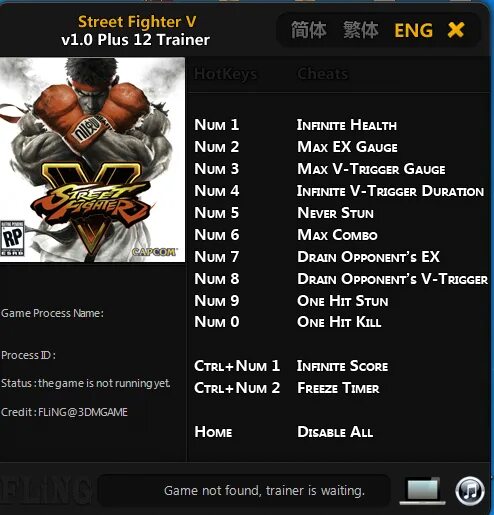This screenshot has height=515, width=494.
Task: Toggle Max EX Gauge cheat
Action: click(347, 147)
